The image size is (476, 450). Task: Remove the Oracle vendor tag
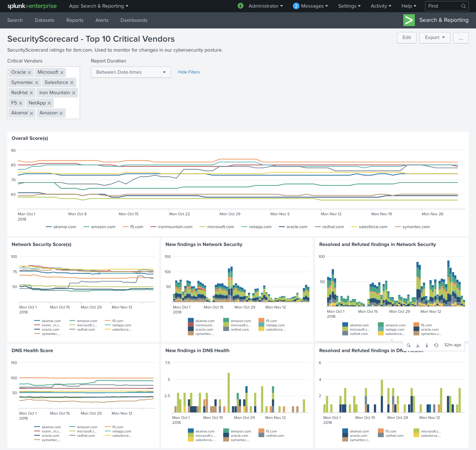(29, 72)
